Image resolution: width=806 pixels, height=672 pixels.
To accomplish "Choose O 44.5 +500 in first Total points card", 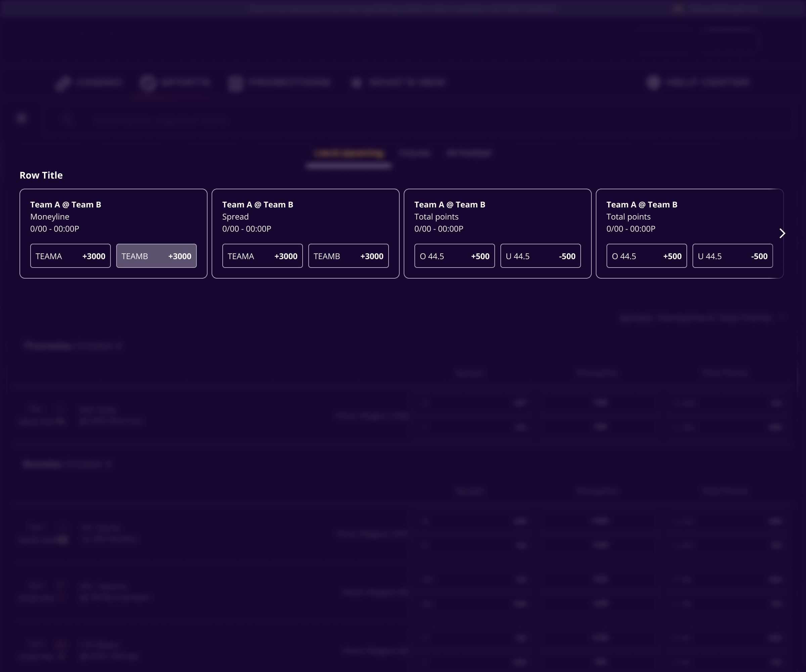I will pos(454,256).
